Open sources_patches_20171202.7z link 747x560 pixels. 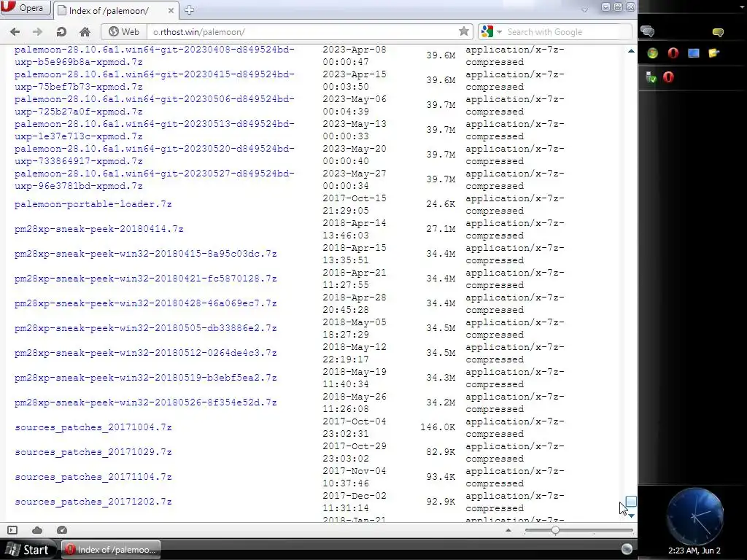(93, 502)
